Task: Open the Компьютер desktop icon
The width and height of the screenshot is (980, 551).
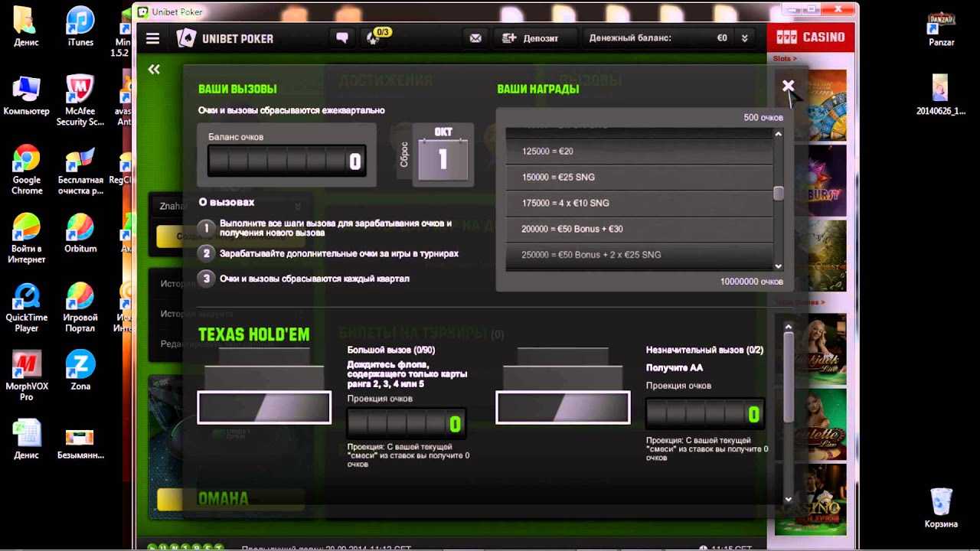Action: [26, 96]
